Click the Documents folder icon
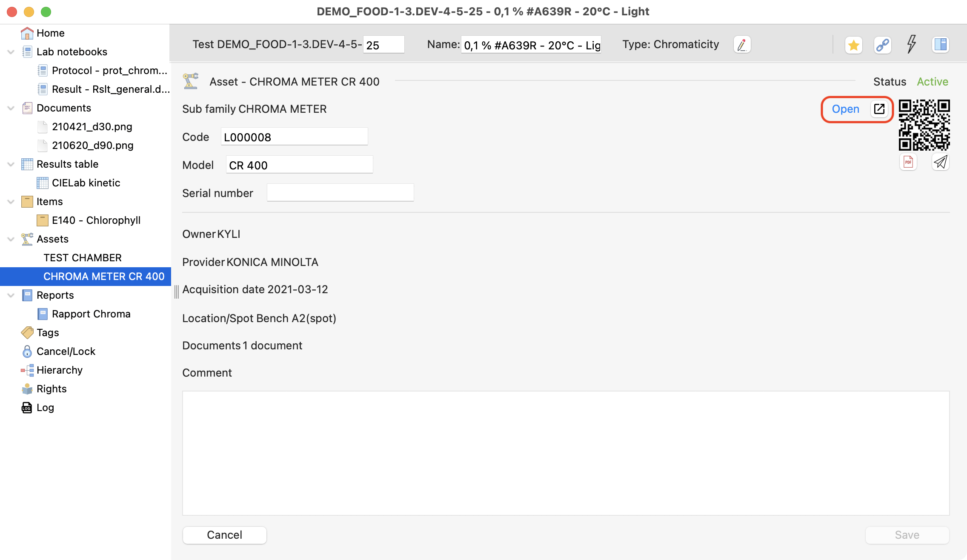The height and width of the screenshot is (560, 967). tap(27, 108)
